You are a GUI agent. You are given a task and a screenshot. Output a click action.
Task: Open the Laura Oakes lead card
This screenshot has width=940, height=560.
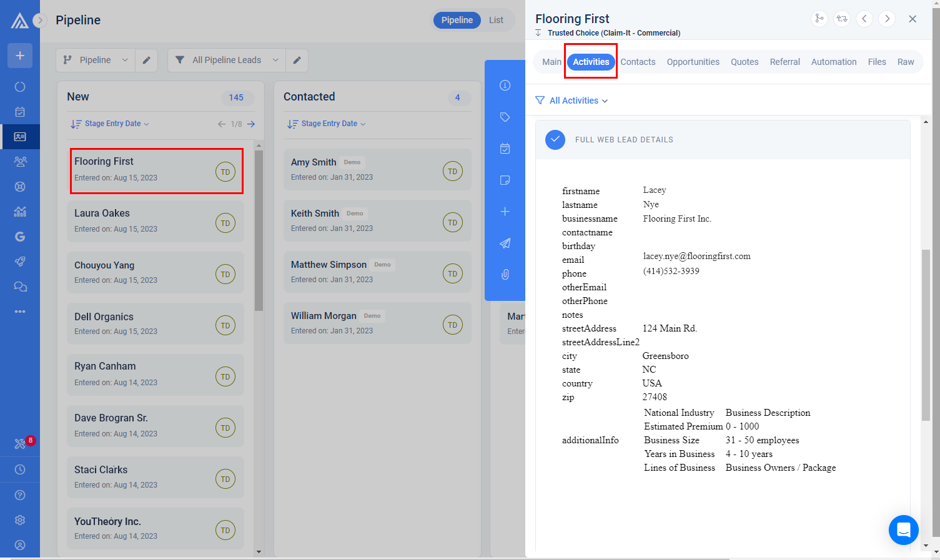(x=156, y=222)
